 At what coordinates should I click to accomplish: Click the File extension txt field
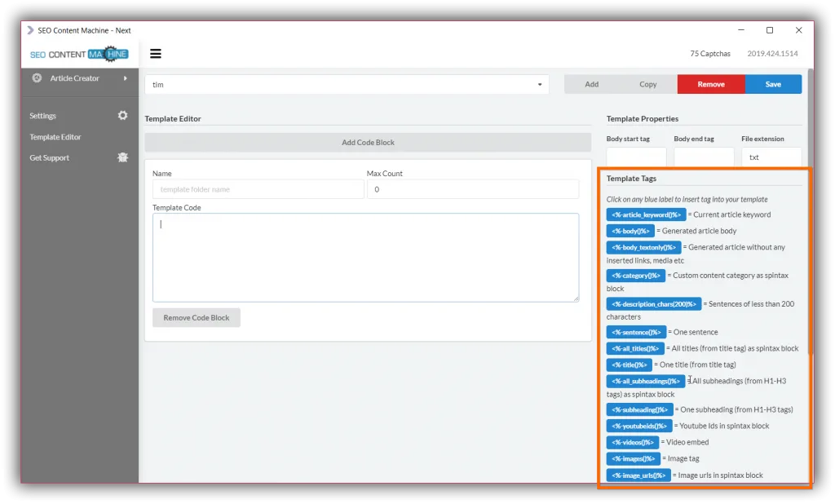(x=771, y=157)
